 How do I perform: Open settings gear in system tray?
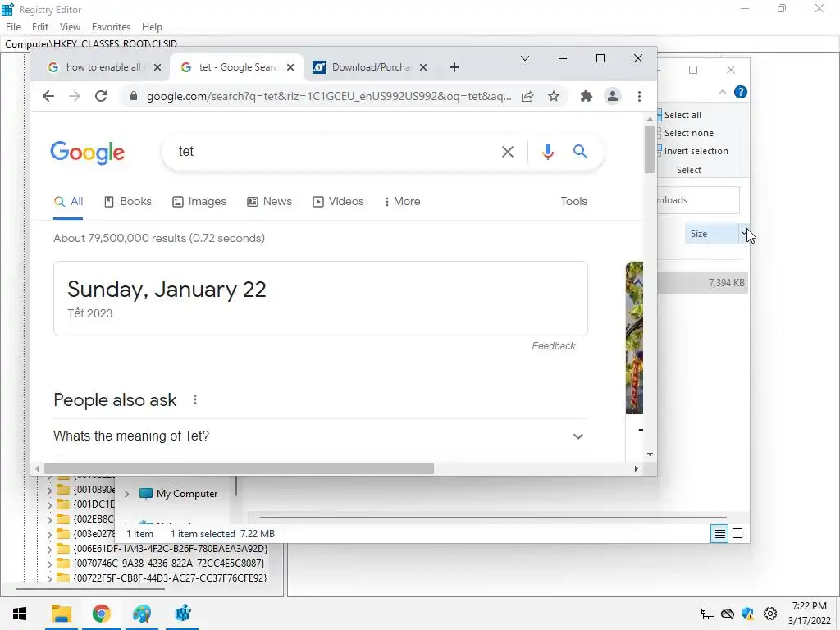point(769,614)
